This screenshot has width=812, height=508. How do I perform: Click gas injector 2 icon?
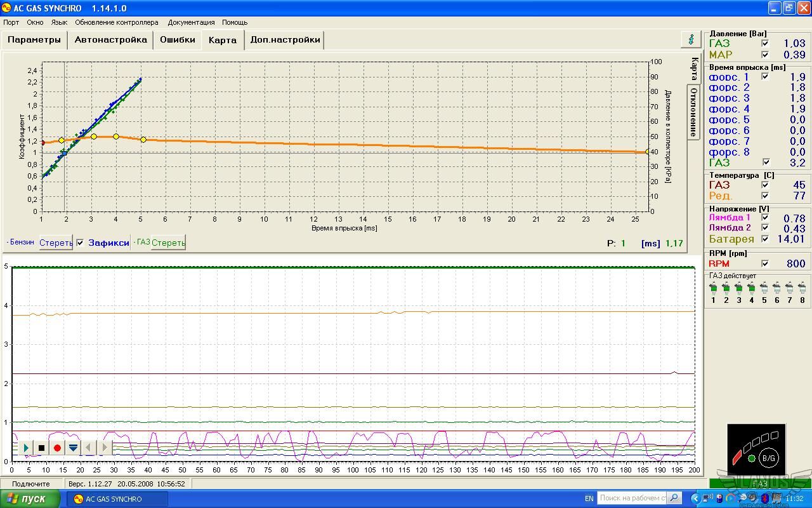(726, 288)
